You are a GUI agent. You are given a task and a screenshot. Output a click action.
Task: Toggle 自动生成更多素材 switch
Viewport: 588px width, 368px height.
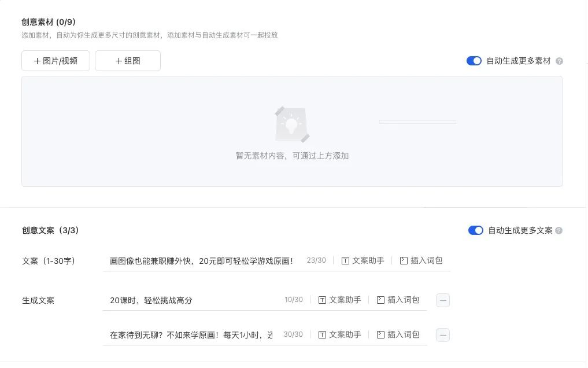coord(474,61)
